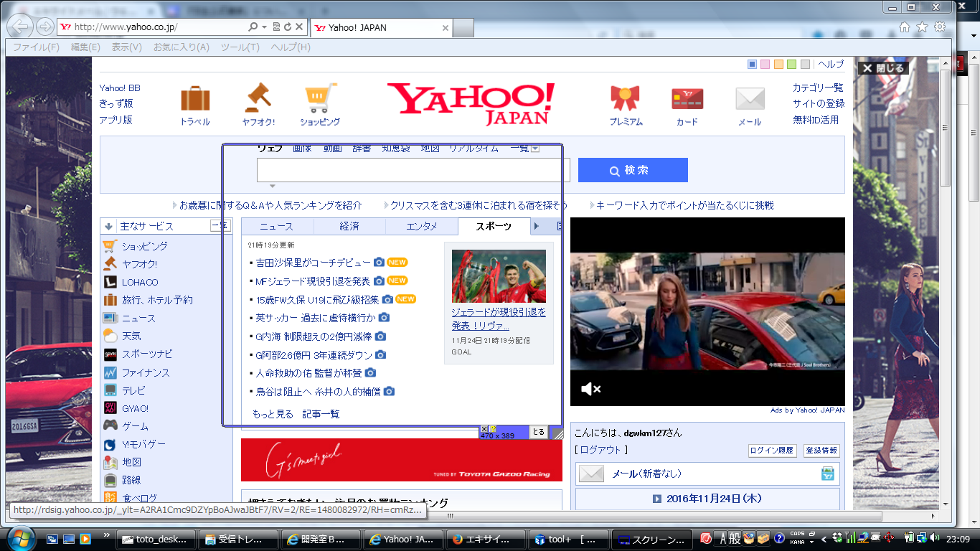The width and height of the screenshot is (980, 551).
Task: Click ファイナンス chart icon in sidebar
Action: pyautogui.click(x=110, y=372)
